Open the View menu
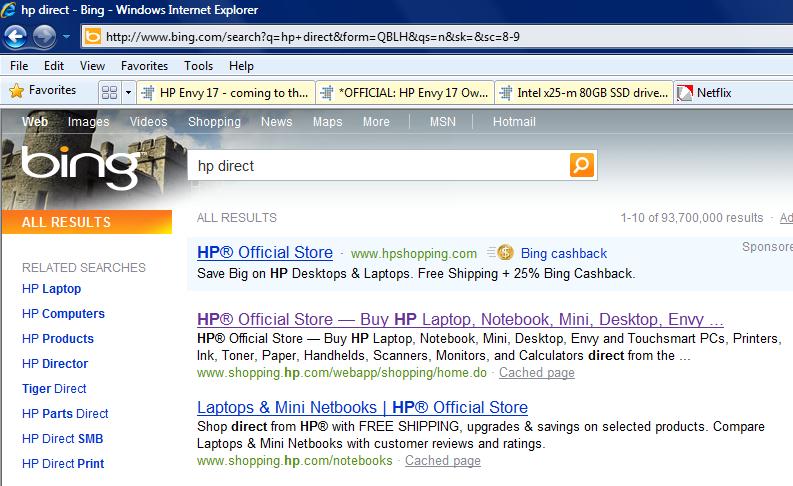793x486 pixels. tap(92, 66)
